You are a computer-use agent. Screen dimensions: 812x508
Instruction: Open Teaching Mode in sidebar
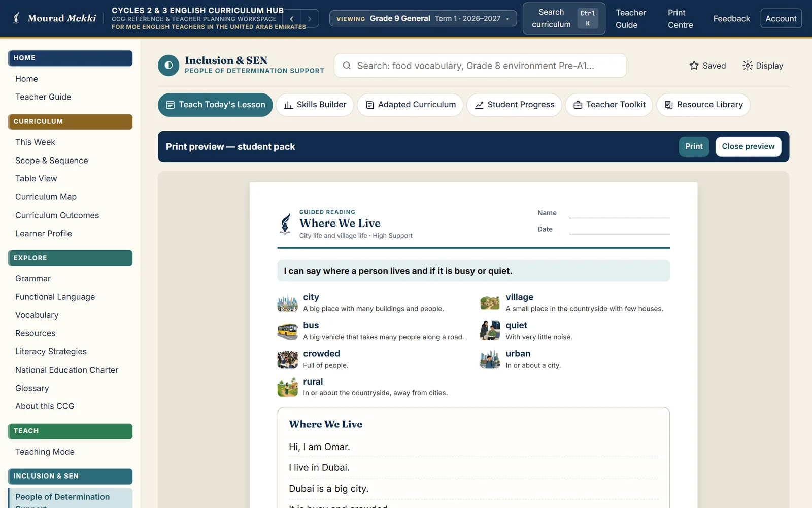45,452
